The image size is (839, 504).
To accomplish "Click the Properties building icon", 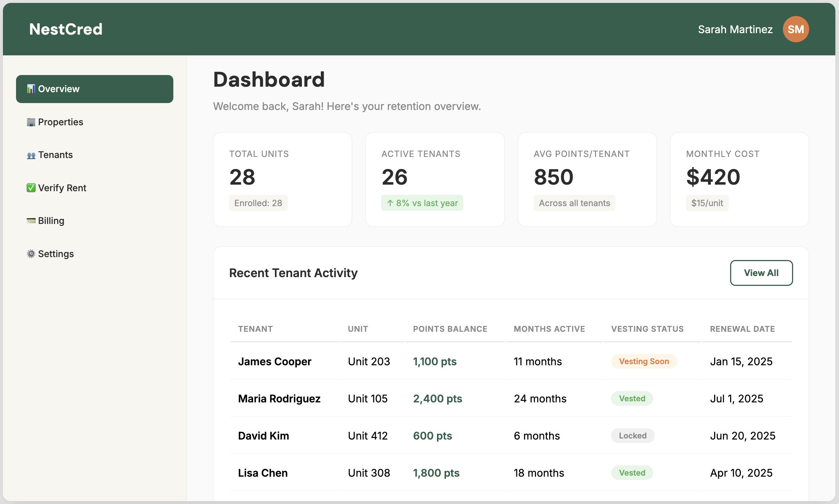I will tap(31, 122).
